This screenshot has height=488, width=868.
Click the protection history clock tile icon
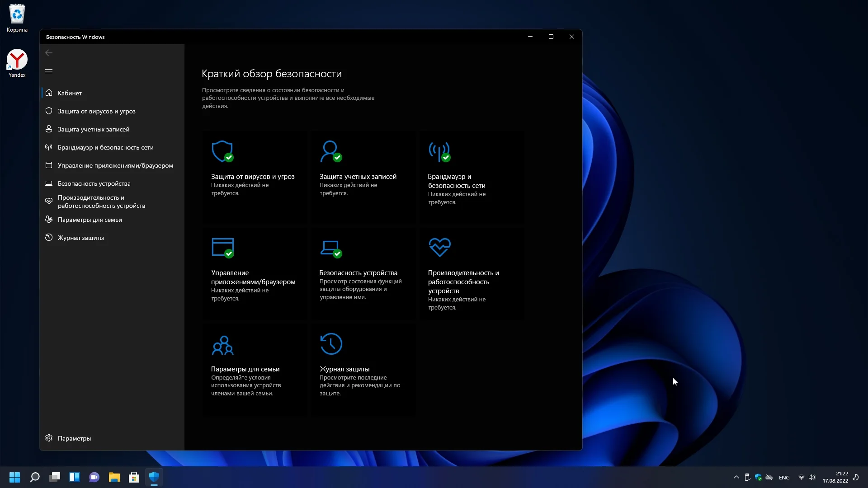coord(331,344)
